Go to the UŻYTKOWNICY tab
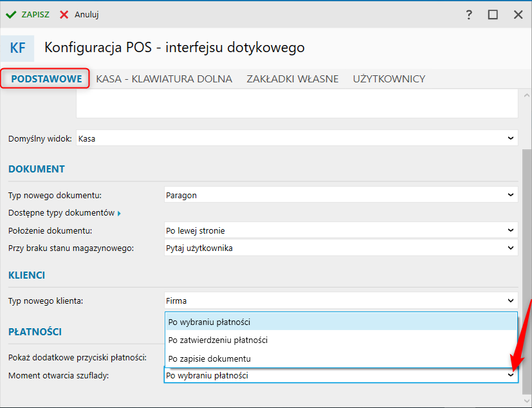The width and height of the screenshot is (532, 408). (389, 79)
